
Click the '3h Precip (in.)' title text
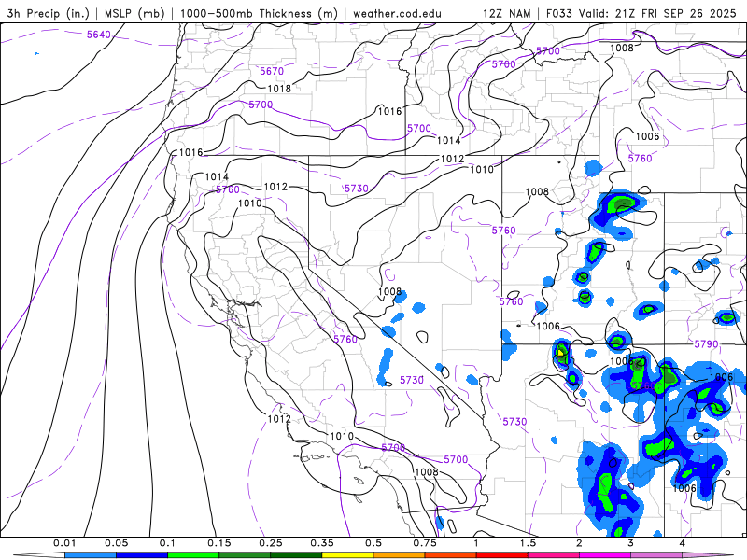coord(49,13)
